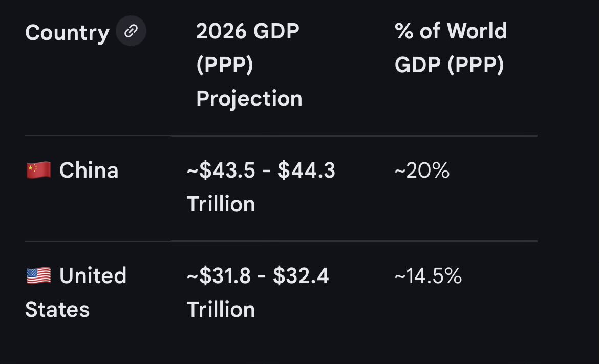Click the ~20% world share cell
The width and height of the screenshot is (599, 364).
click(x=422, y=170)
